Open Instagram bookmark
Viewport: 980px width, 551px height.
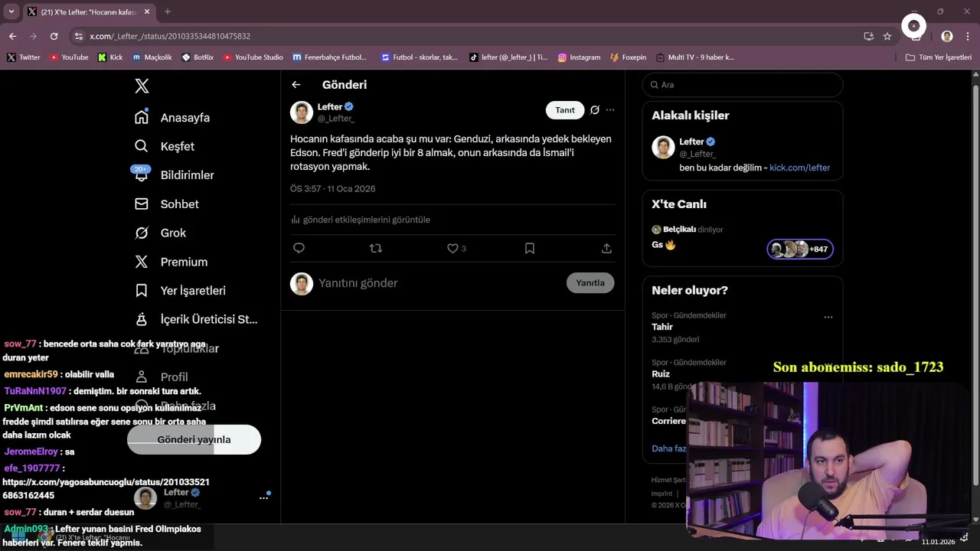click(580, 57)
